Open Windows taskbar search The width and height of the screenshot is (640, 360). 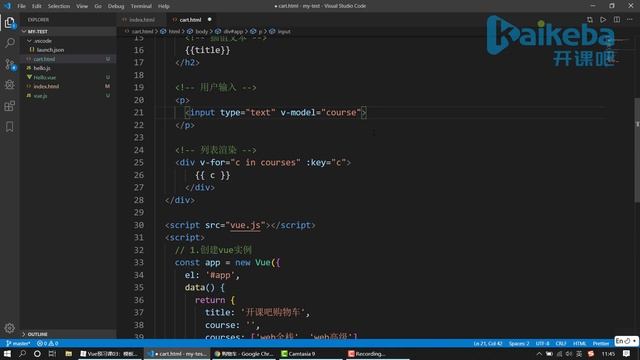tap(22, 353)
